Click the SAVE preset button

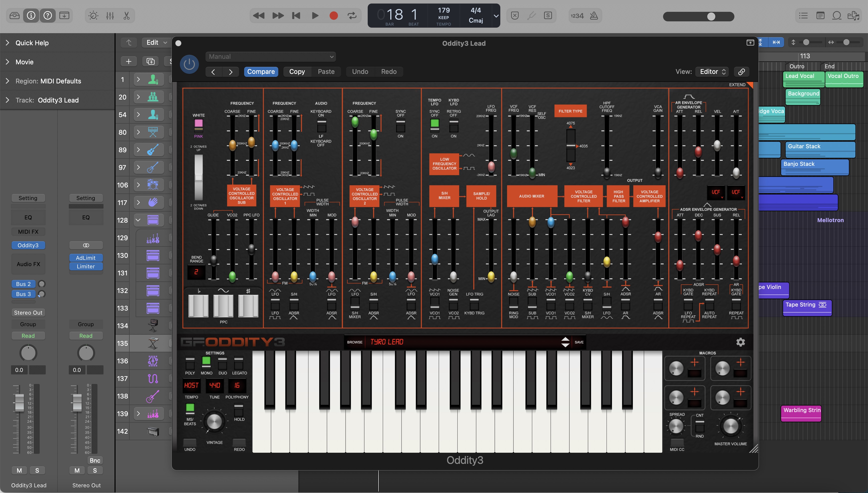coord(579,342)
